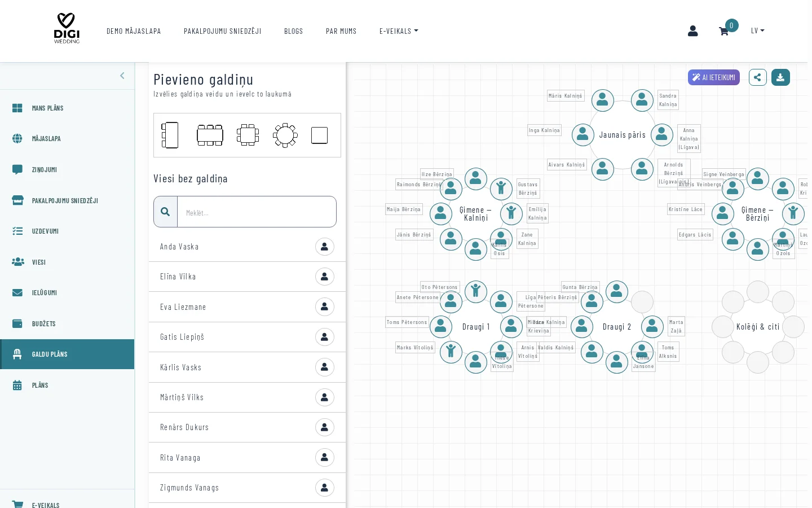Pick the plain square shape icon
This screenshot has width=812, height=508.
coord(319,135)
